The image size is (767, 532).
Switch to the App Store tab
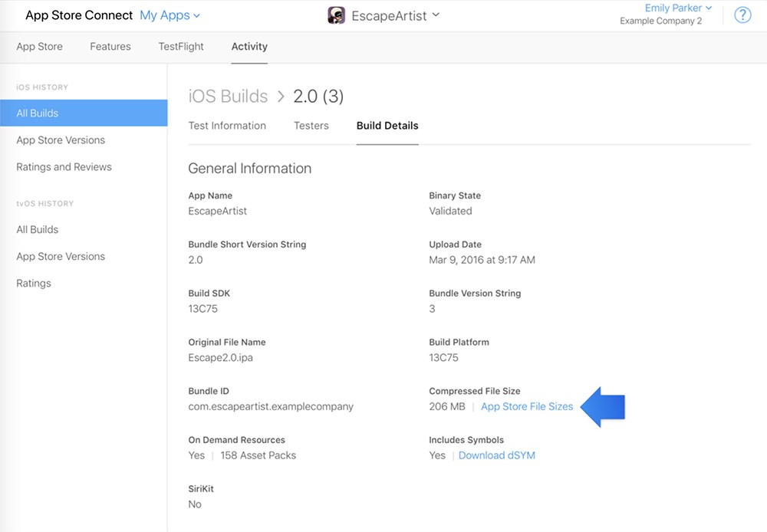(40, 47)
